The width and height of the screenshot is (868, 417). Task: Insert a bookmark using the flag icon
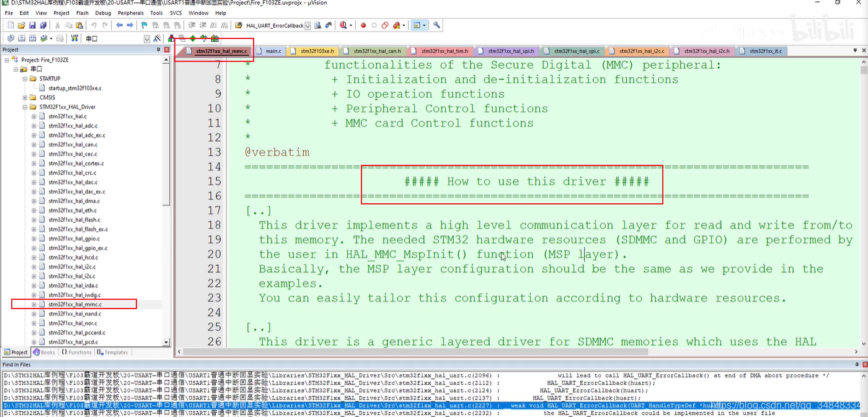point(144,25)
